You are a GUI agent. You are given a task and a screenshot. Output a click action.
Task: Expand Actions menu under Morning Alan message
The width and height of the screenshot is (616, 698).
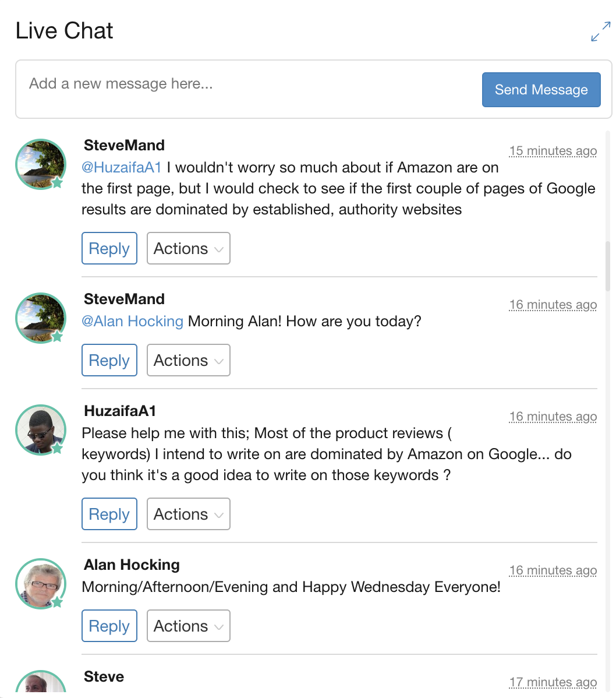(189, 360)
